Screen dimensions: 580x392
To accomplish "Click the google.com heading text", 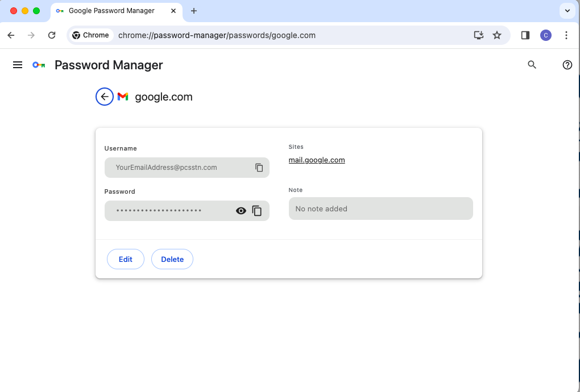I will click(x=164, y=97).
